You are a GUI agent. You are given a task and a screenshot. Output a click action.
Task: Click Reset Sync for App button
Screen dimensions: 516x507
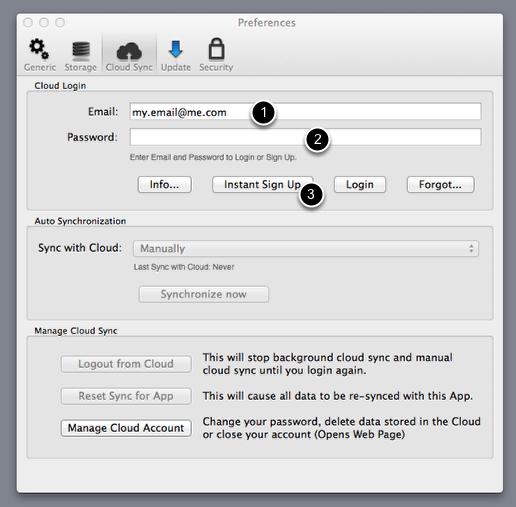click(x=126, y=396)
